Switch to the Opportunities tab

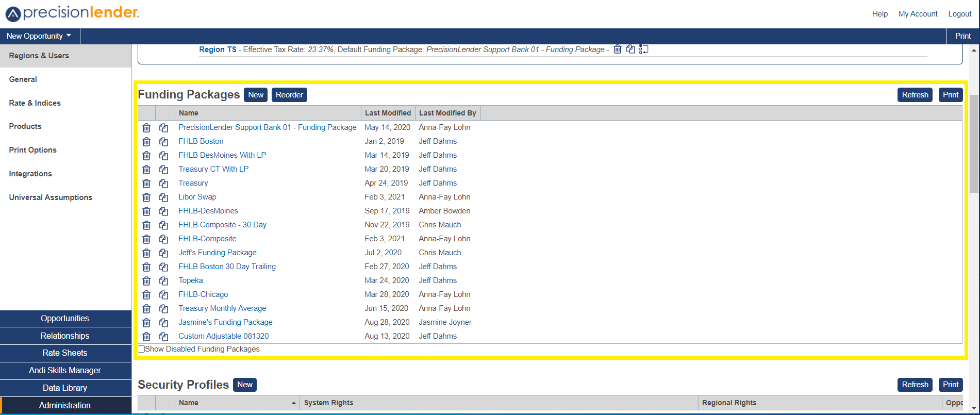[x=65, y=319]
